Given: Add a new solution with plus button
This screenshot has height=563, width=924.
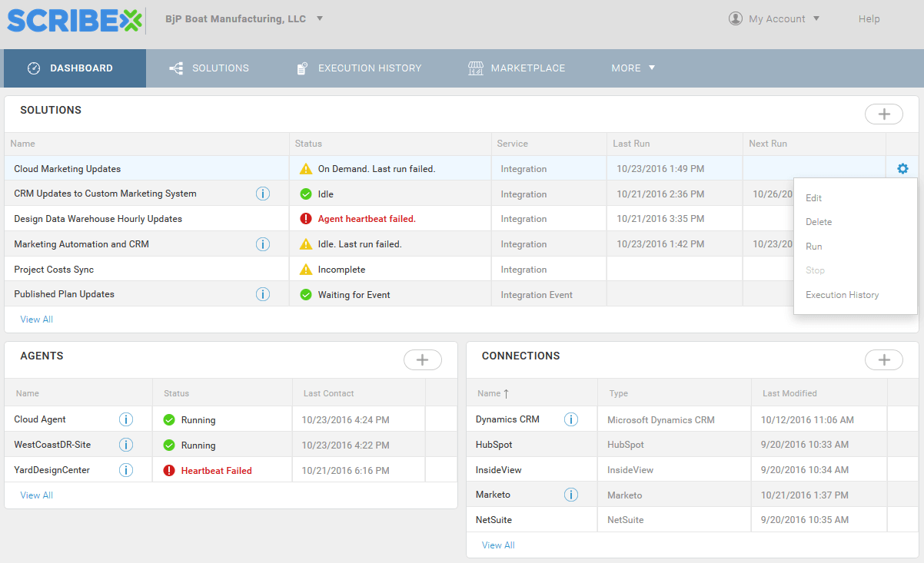Looking at the screenshot, I should point(884,114).
